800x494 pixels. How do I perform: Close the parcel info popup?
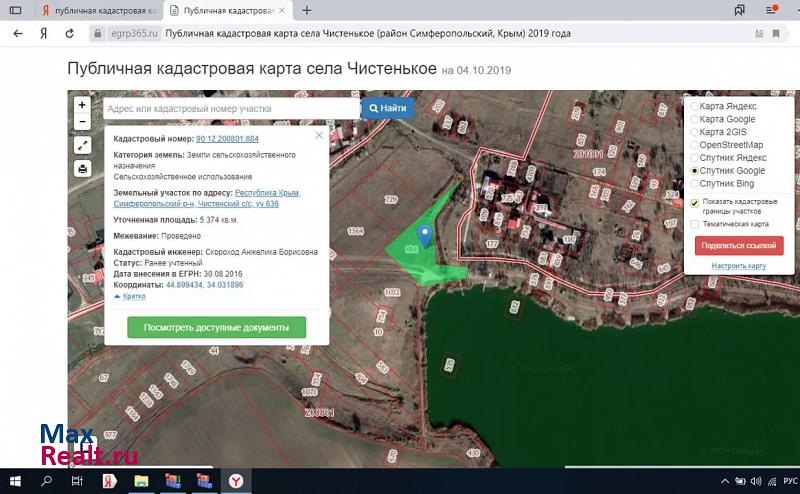pos(319,134)
